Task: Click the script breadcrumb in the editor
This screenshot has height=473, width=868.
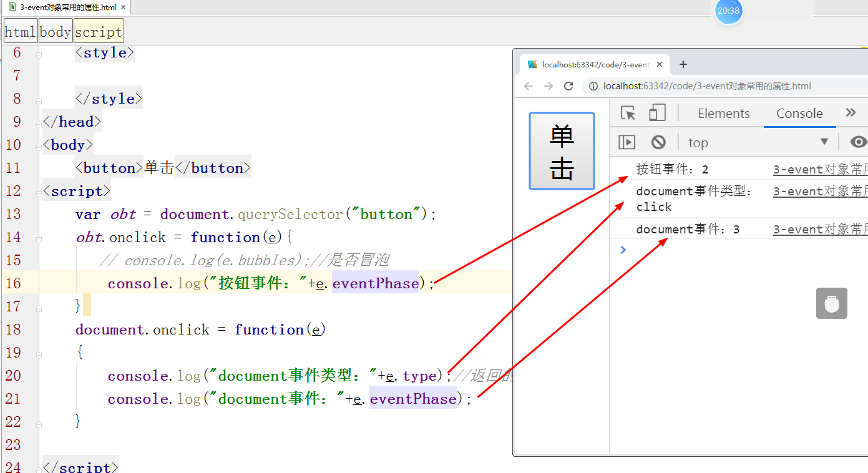Action: (98, 31)
